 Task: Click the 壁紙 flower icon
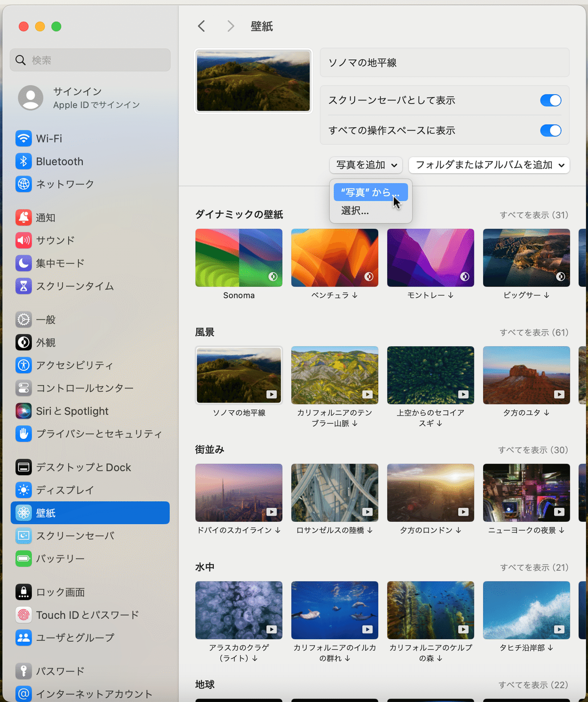point(24,513)
